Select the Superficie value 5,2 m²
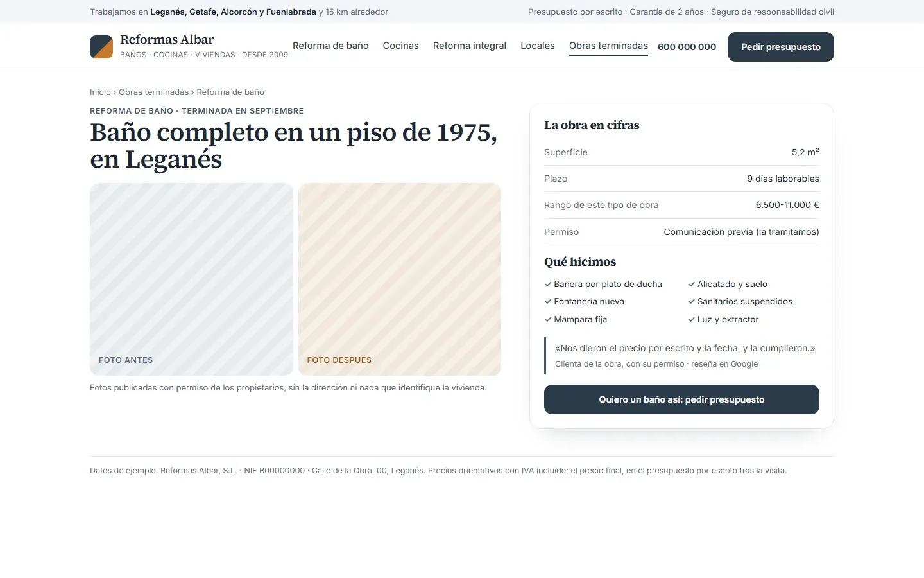 (805, 152)
